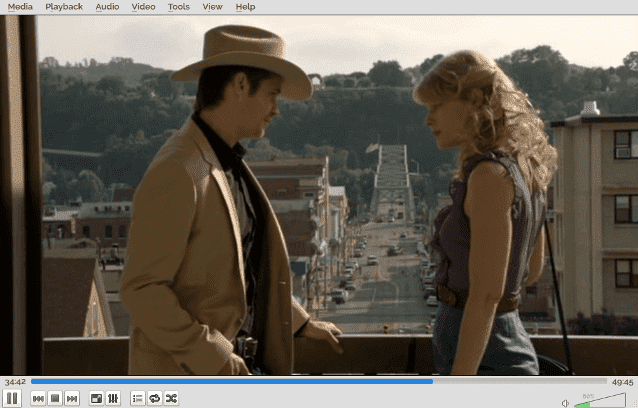638x408 pixels.
Task: Open the Tools menu
Action: coord(179,7)
